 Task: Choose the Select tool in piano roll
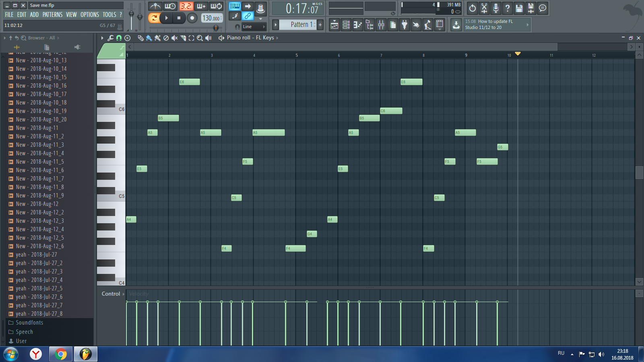click(192, 38)
